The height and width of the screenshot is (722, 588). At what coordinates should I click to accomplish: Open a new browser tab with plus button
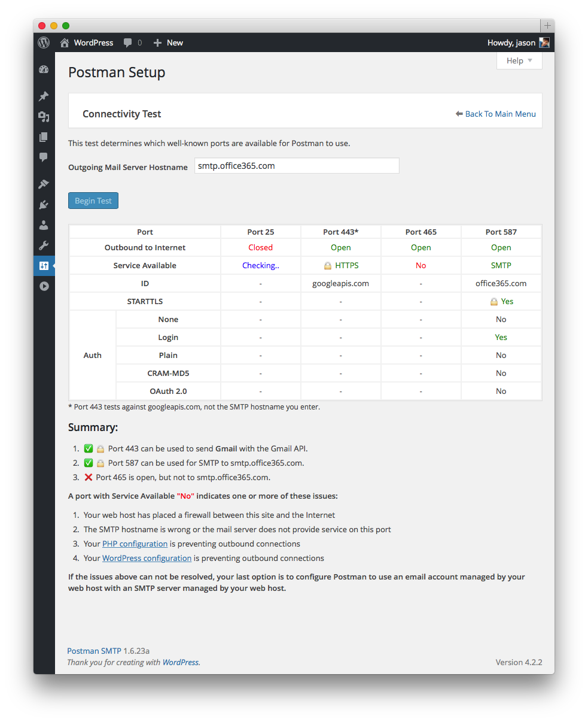[x=547, y=26]
